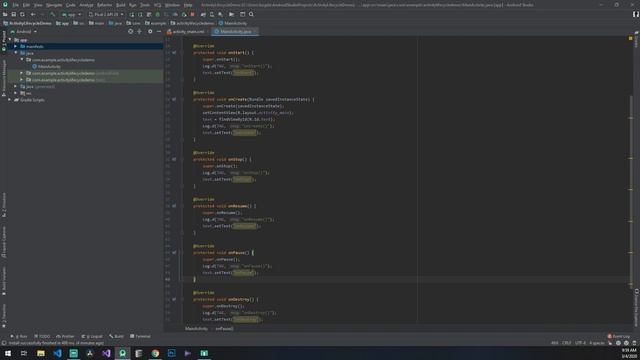This screenshot has height=360, width=640.
Task: Open the Android project view dropdown
Action: [24, 31]
